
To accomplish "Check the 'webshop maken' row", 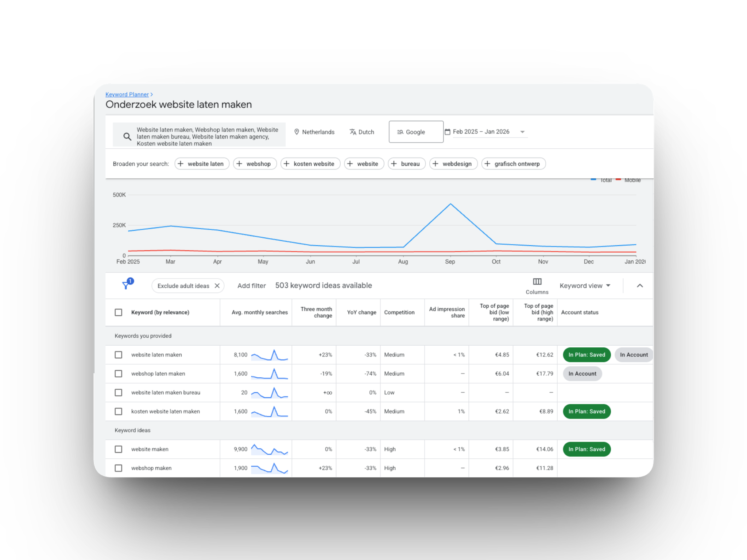I will pos(118,468).
